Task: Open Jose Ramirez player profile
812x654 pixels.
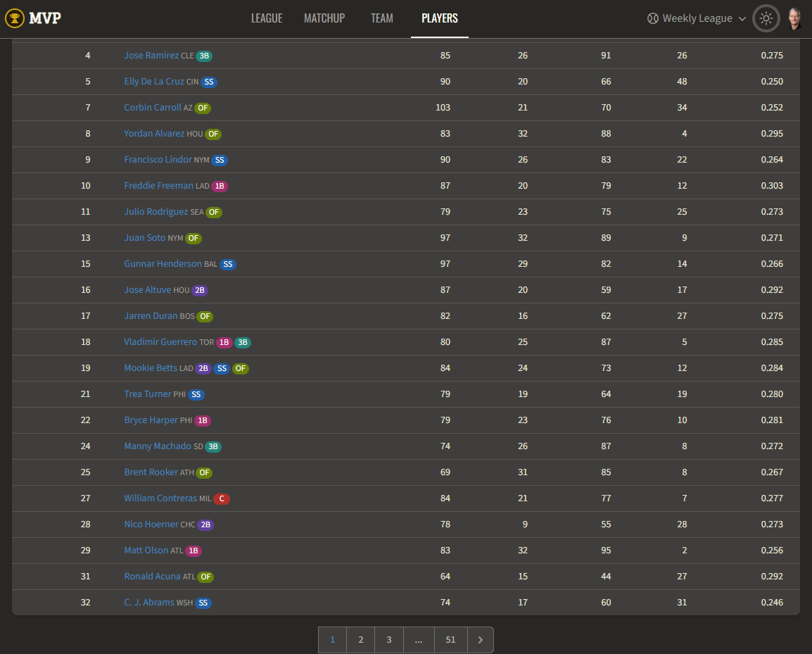Action: tap(151, 56)
